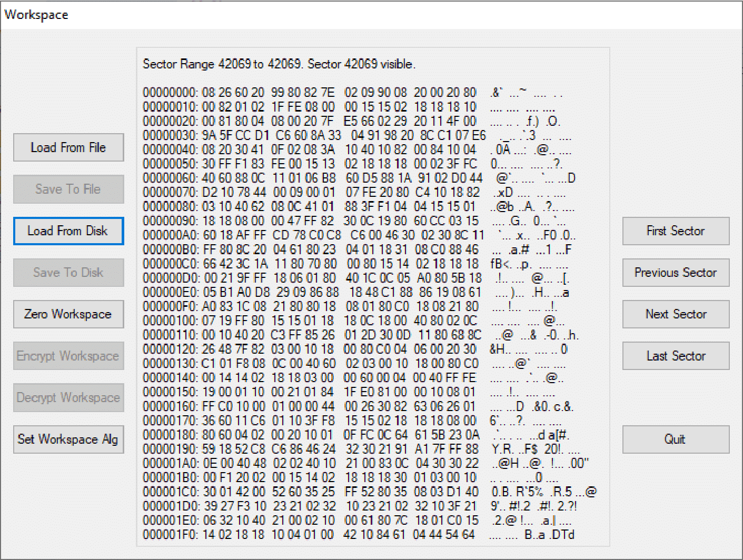Click the disabled Save To File button

[x=68, y=189]
